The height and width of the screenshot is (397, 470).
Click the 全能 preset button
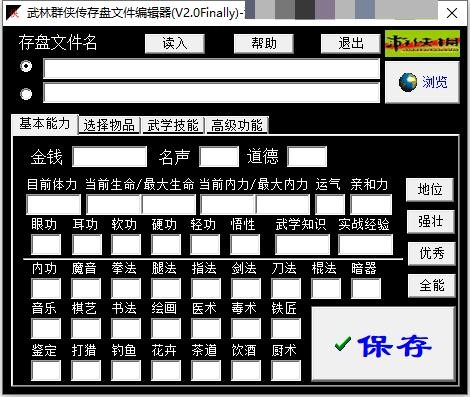[x=432, y=286]
